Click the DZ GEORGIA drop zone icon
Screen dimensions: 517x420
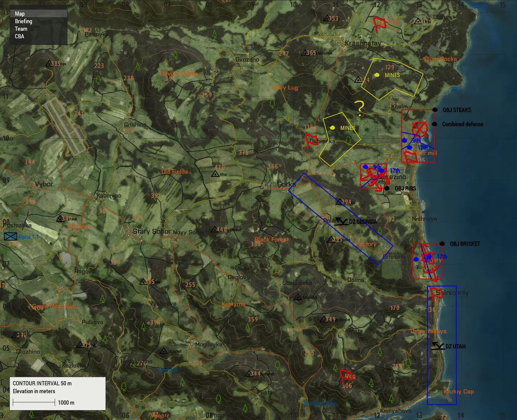pos(340,222)
